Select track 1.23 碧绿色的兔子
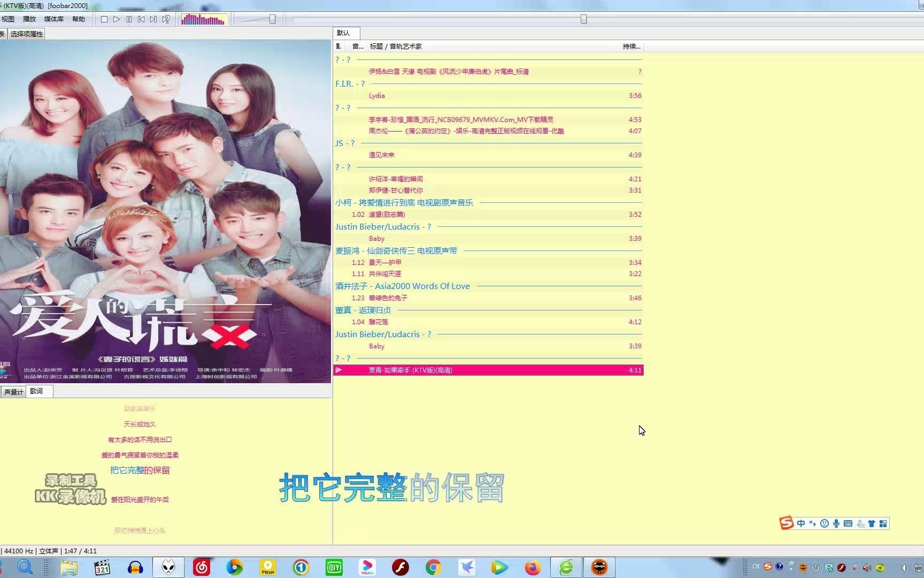 click(488, 298)
